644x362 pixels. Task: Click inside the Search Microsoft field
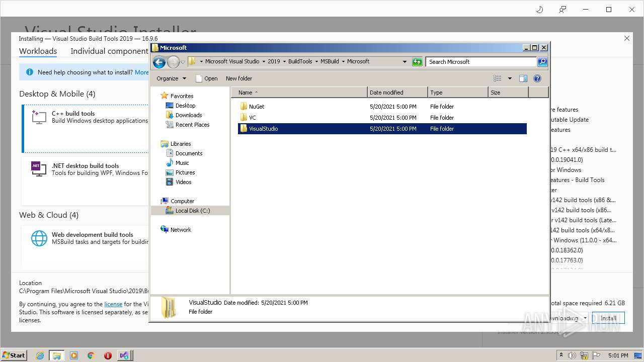(x=481, y=62)
